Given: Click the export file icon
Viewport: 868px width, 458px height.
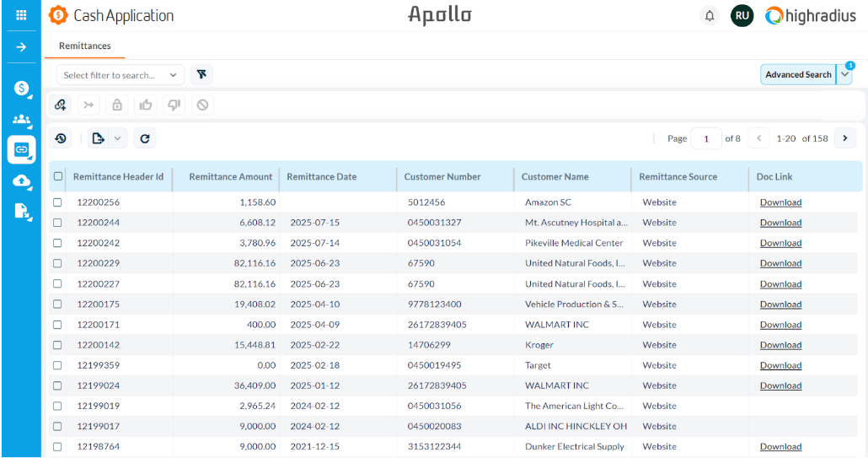Looking at the screenshot, I should tap(99, 138).
